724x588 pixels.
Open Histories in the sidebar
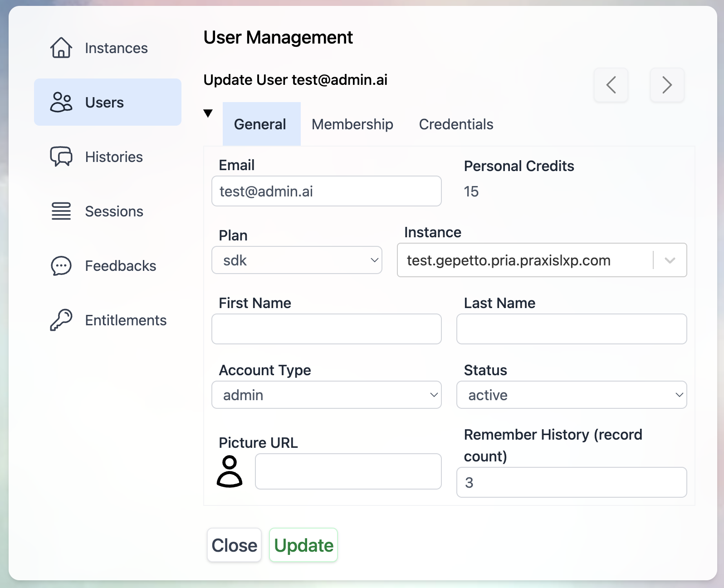[108, 157]
